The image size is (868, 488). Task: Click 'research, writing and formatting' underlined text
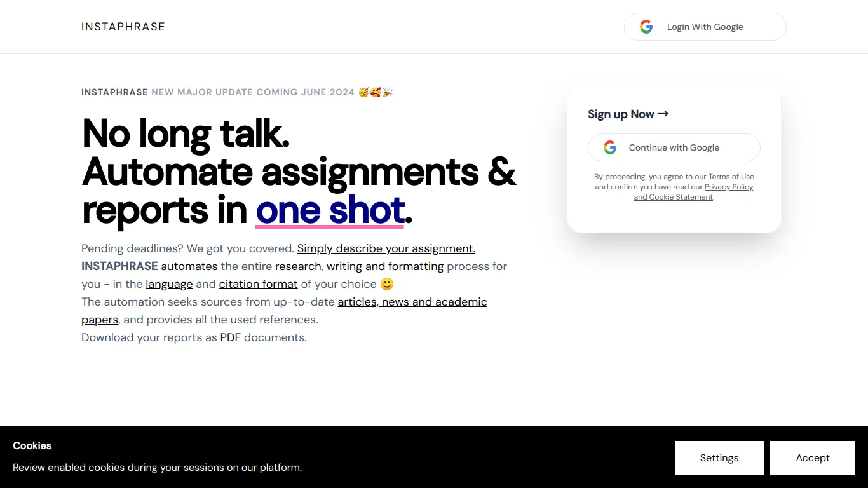(x=360, y=266)
